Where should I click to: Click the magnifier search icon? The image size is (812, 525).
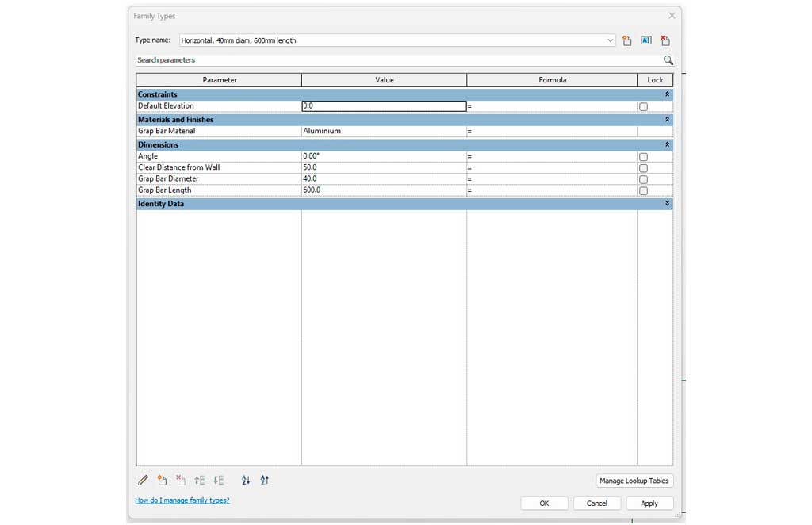668,60
